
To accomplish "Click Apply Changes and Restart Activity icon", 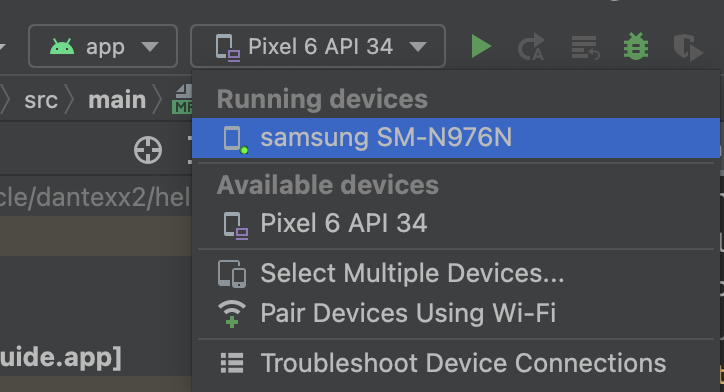I will 531,47.
